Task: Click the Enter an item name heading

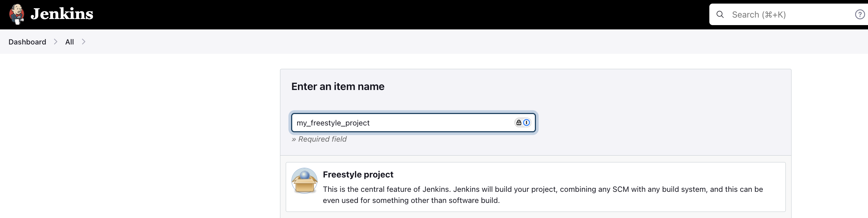Action: pos(338,86)
